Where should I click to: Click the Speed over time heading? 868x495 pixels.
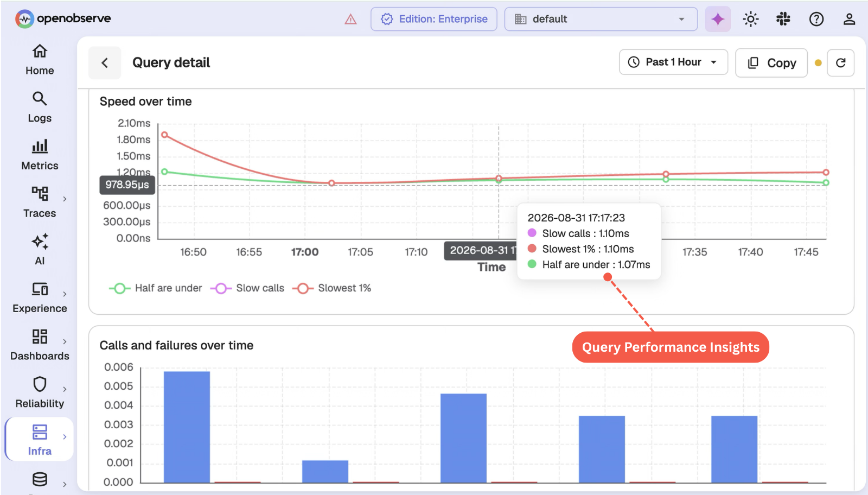(x=145, y=101)
